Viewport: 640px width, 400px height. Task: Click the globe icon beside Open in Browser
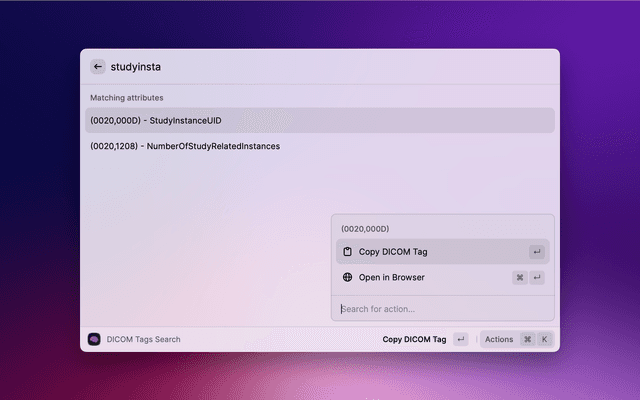(x=347, y=277)
